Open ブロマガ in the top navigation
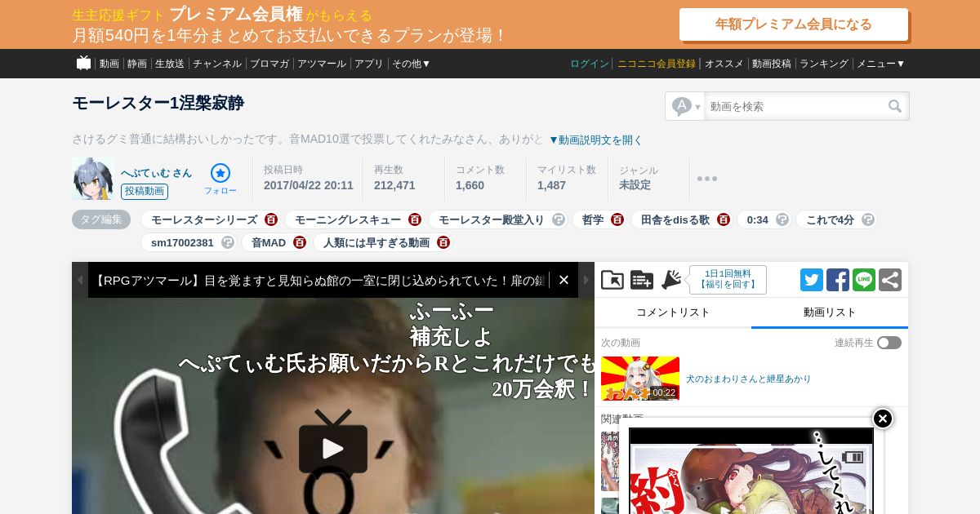 tap(269, 64)
